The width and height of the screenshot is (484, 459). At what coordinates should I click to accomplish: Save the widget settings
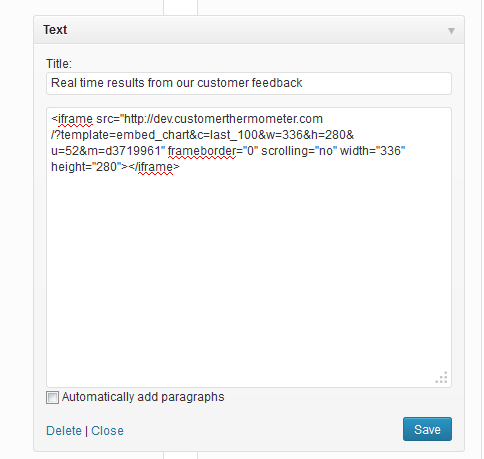point(427,429)
